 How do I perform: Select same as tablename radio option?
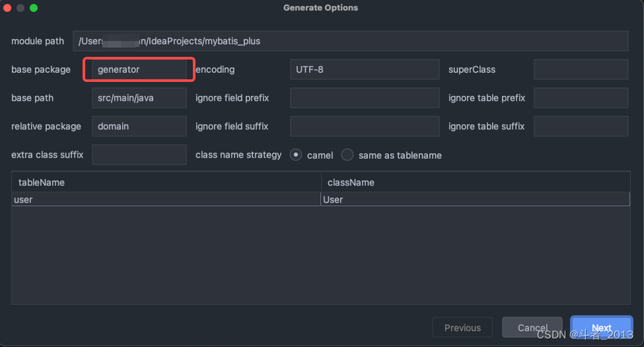pos(347,155)
